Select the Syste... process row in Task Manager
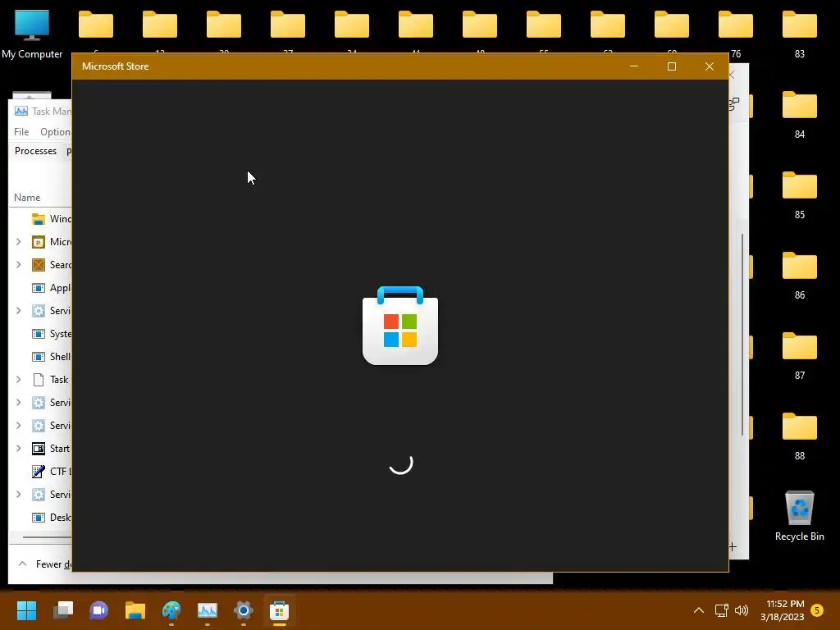 (40, 334)
